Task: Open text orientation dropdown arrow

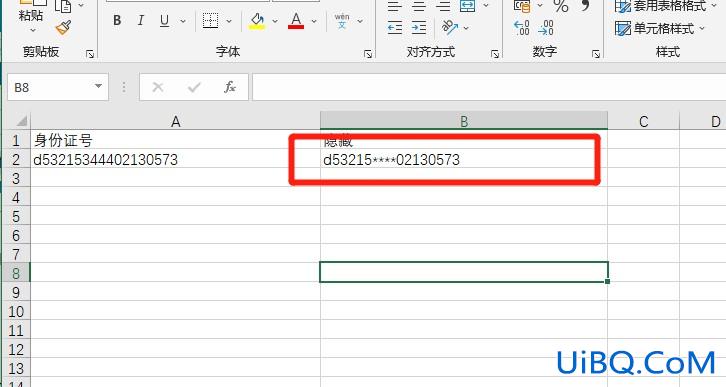Action: [x=466, y=28]
